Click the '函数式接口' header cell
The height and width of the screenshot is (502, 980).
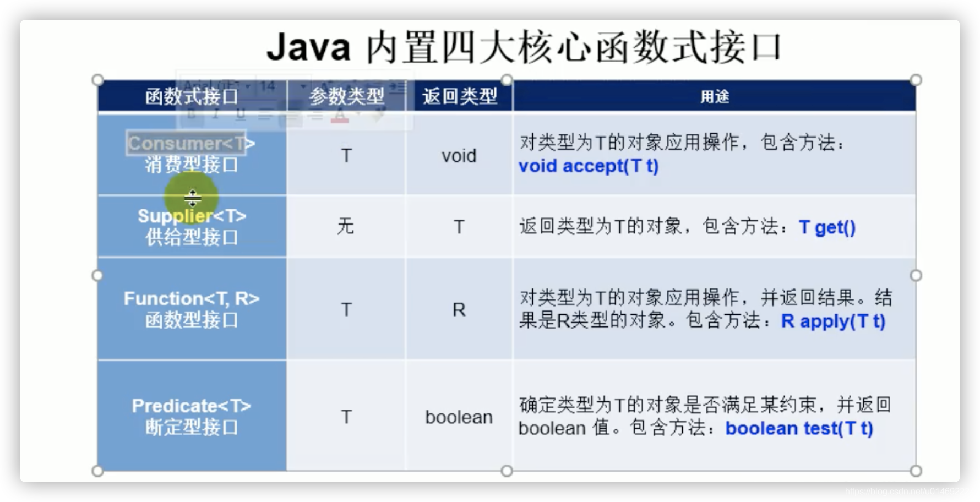coord(192,97)
